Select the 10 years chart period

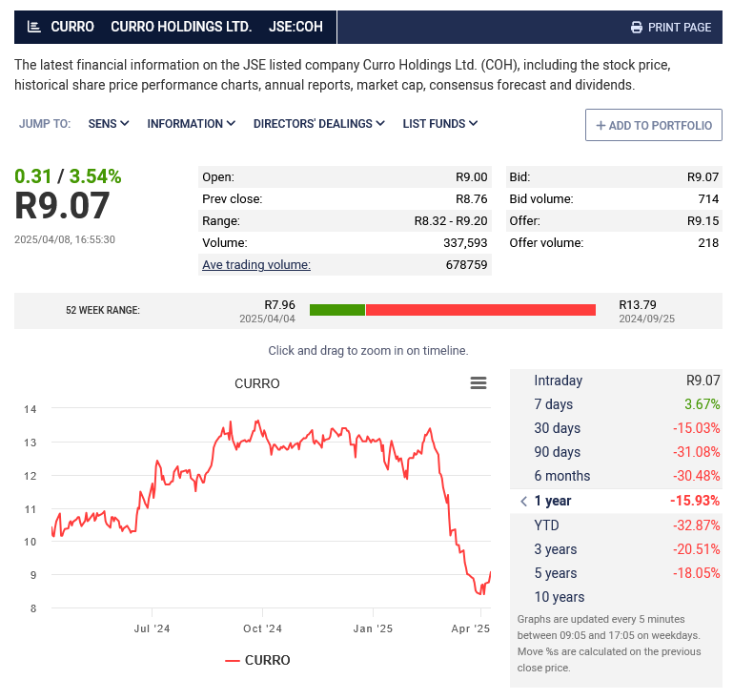[616, 597]
